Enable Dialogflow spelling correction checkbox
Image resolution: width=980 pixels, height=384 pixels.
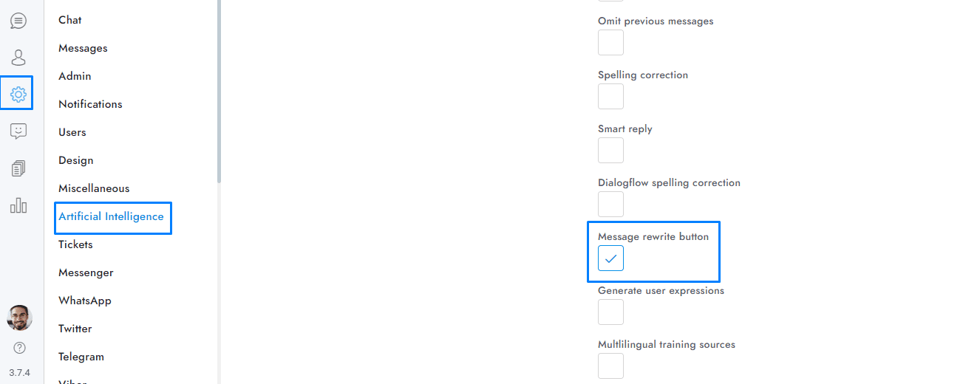610,205
